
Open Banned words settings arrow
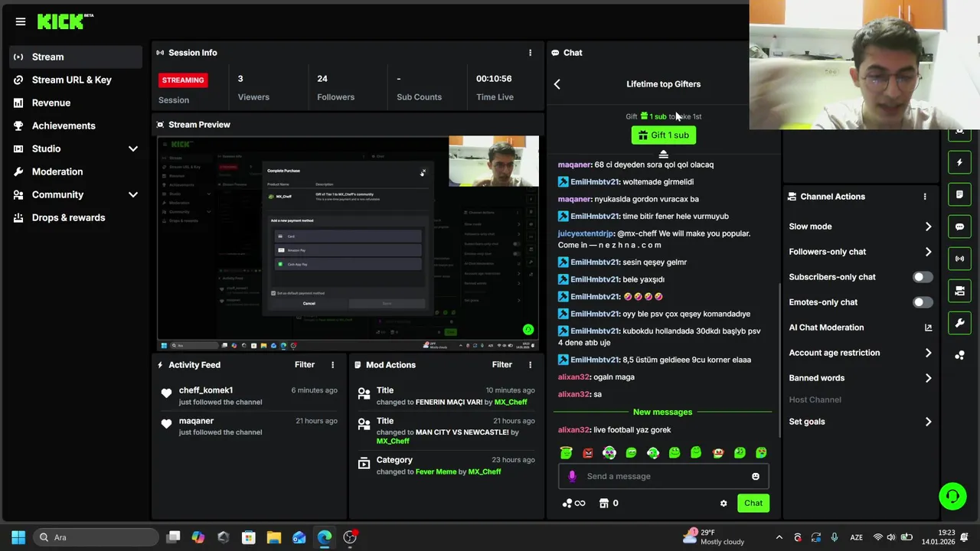pos(928,378)
